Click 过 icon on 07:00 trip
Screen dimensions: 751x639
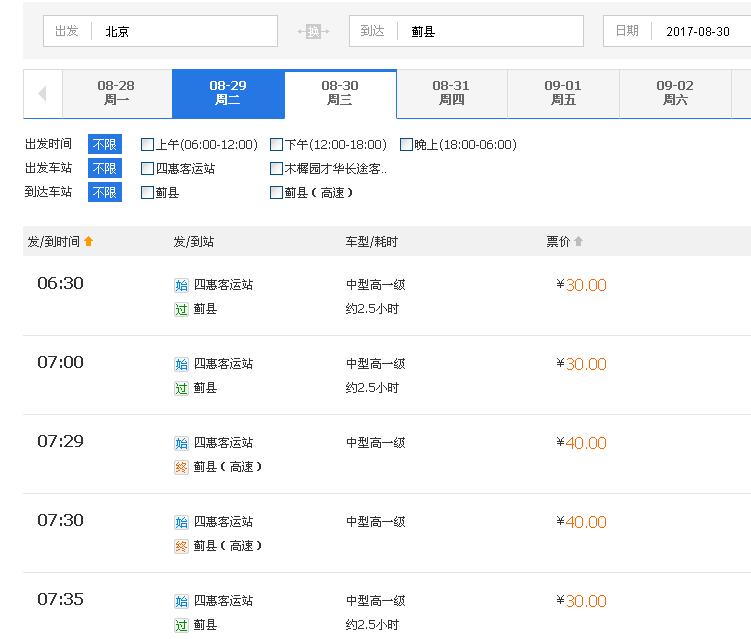(x=181, y=388)
